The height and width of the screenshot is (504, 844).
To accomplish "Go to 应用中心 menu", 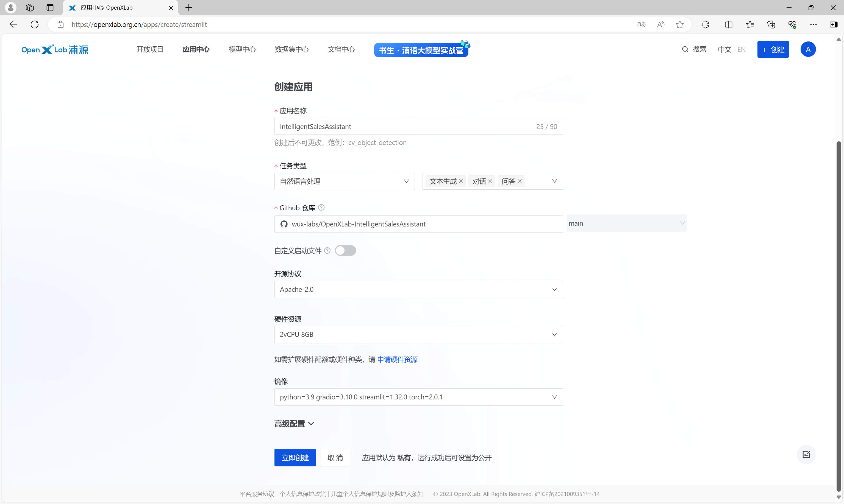I will 196,50.
